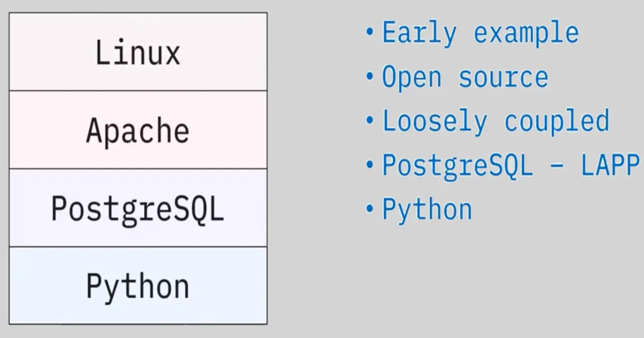Screen dimensions: 644x338
Task: Click the empty gray area below the bullet list
Action: tap(483, 279)
